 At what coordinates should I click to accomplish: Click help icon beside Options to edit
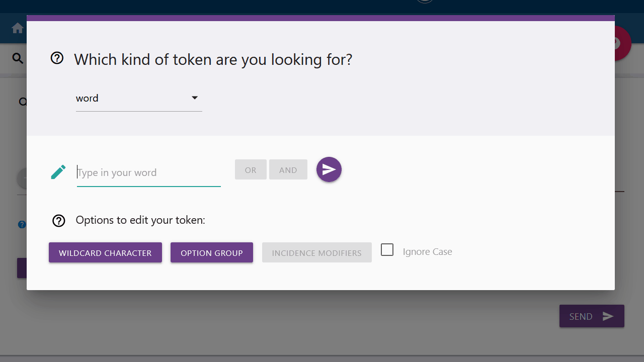pyautogui.click(x=59, y=221)
